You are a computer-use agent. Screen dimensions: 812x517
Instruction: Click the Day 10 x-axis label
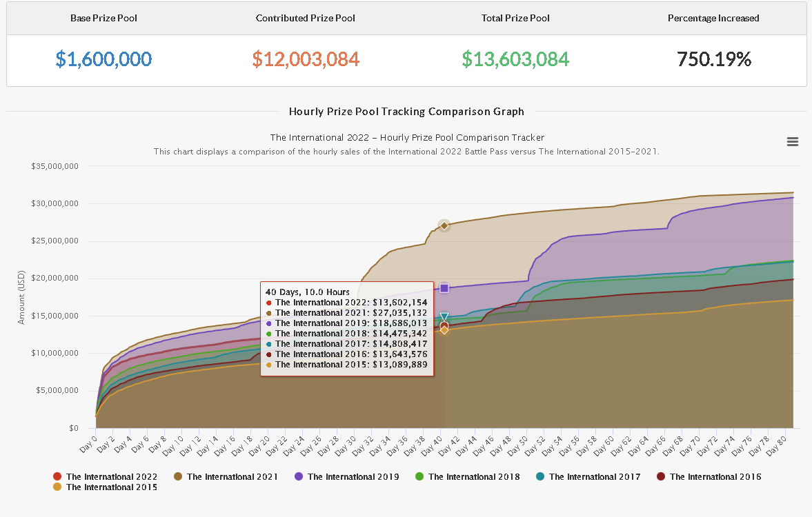tap(173, 445)
